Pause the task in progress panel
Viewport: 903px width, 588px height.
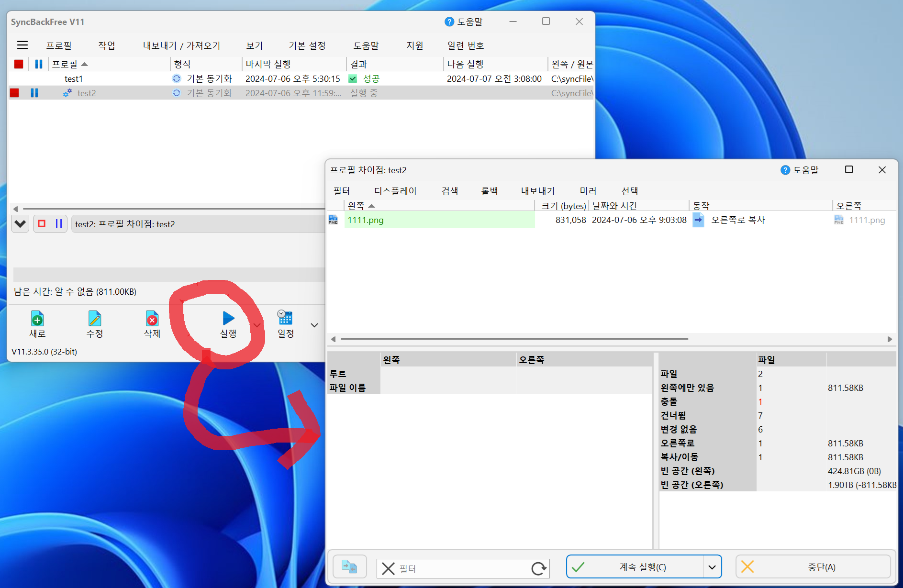(59, 223)
